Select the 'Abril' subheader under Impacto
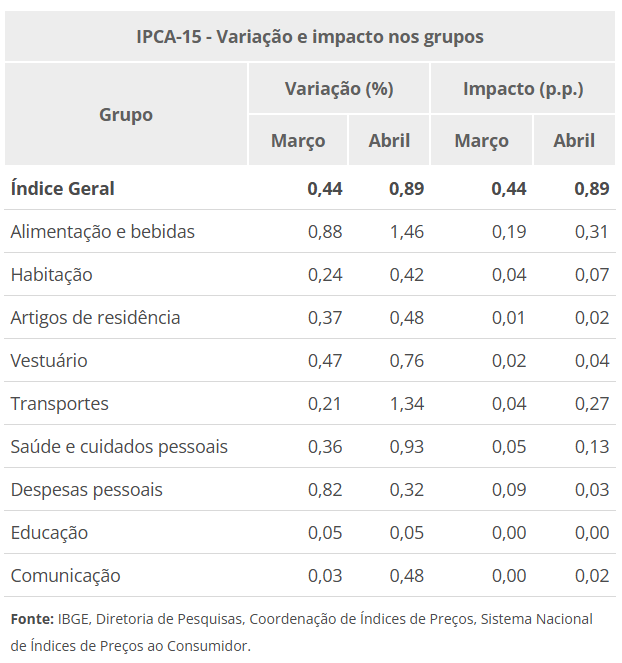This screenshot has width=622, height=663. pos(574,141)
